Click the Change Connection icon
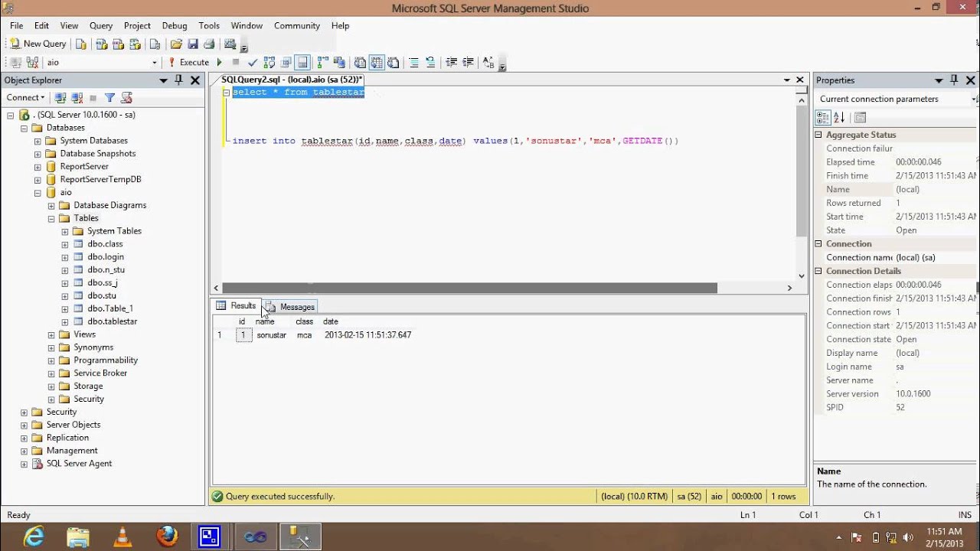980x551 pixels. pyautogui.click(x=32, y=62)
